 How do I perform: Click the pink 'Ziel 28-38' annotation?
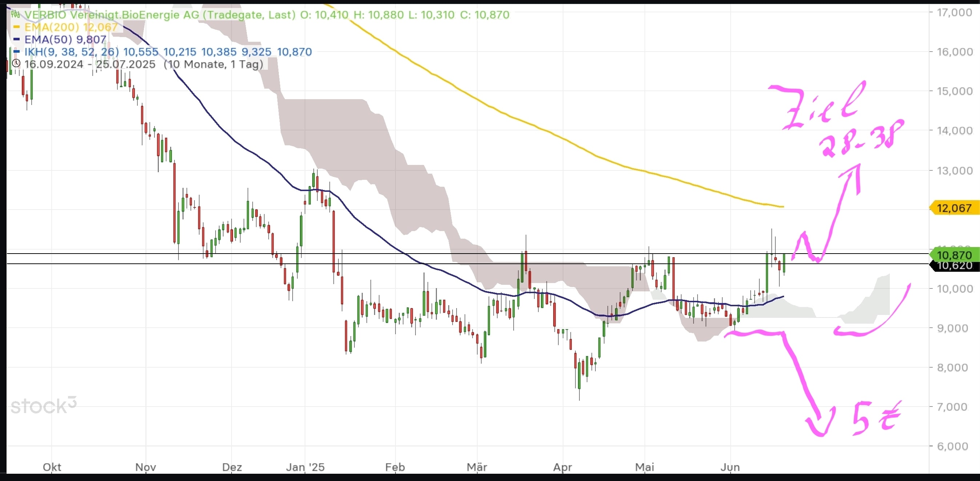837,120
